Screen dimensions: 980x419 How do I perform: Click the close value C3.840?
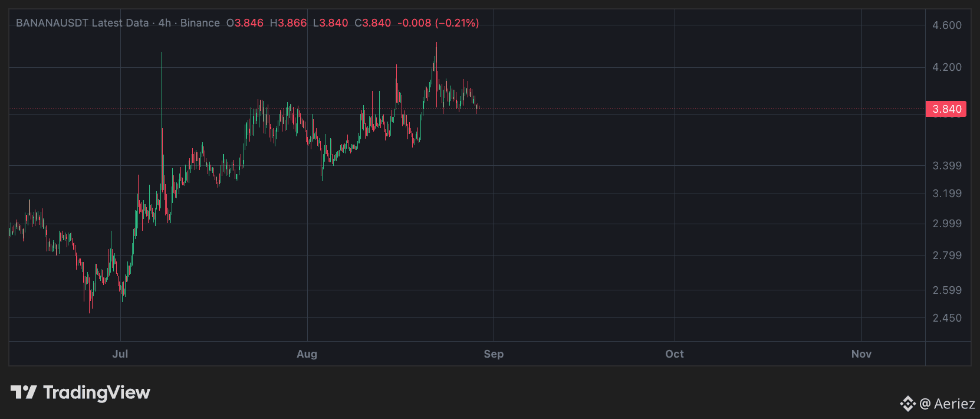coord(373,23)
